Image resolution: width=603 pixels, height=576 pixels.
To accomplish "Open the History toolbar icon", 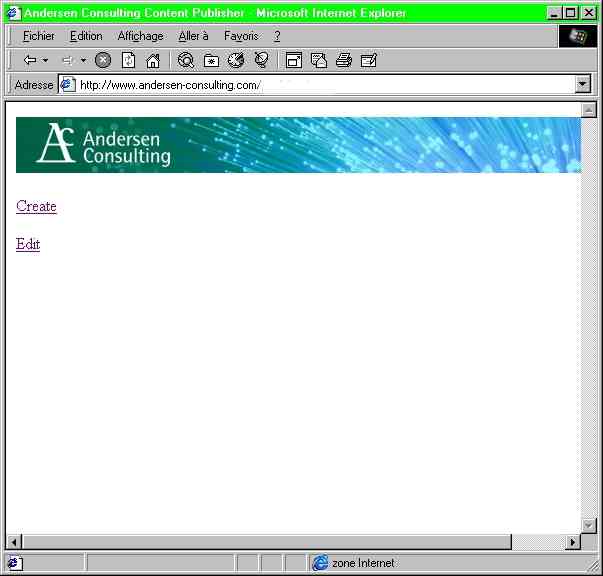I will [236, 60].
